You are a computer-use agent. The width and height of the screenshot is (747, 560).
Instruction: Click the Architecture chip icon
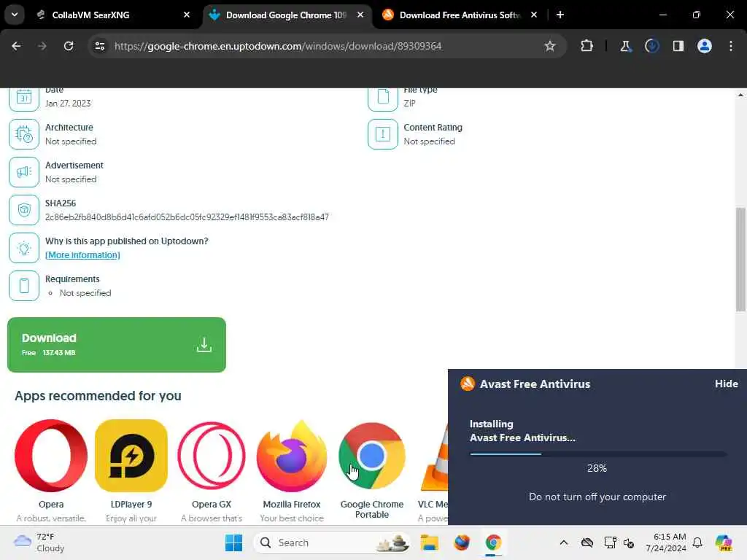click(24, 134)
